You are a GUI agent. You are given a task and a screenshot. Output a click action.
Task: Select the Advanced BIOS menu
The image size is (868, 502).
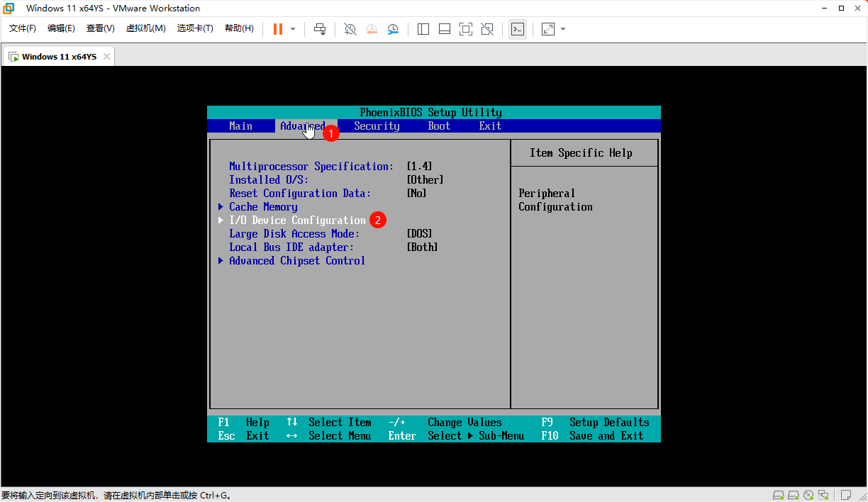303,126
